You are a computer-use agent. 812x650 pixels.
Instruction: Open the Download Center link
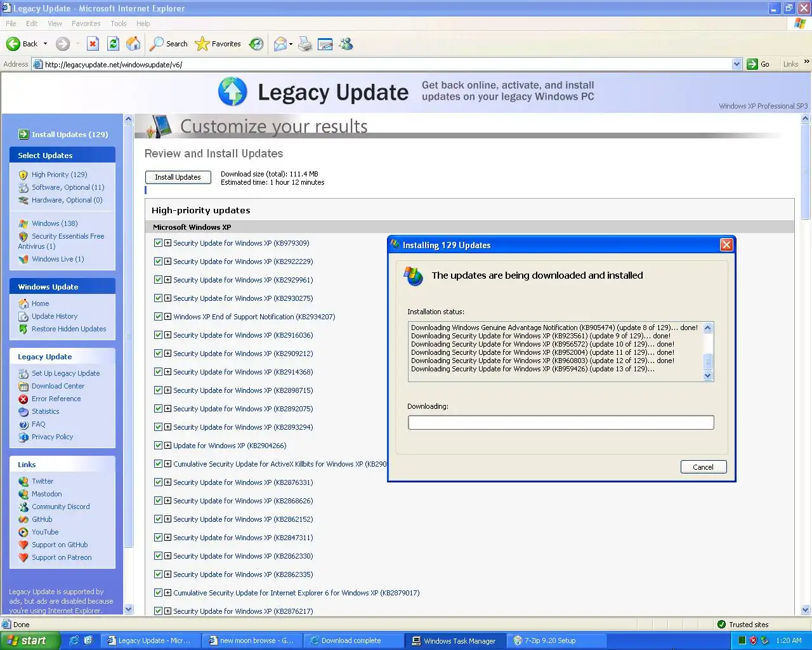pos(58,386)
